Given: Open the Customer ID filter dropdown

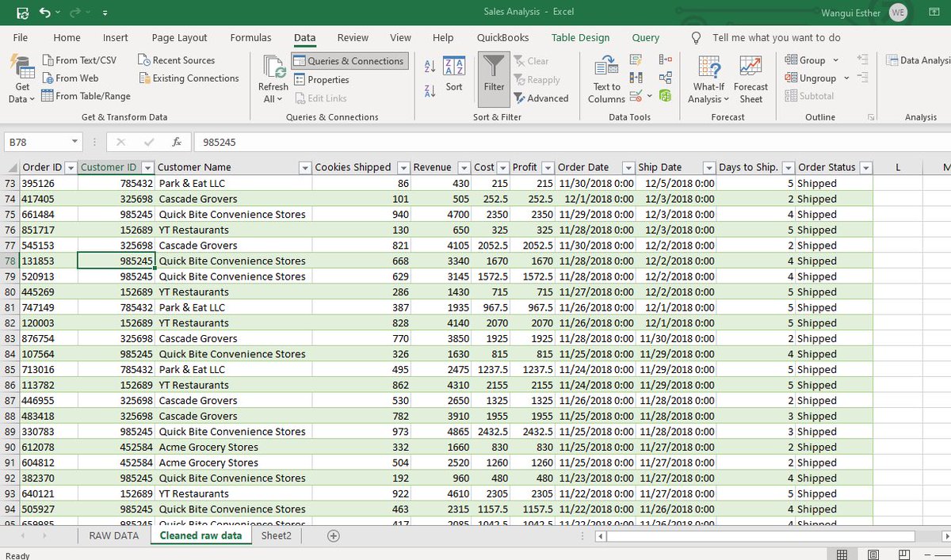Looking at the screenshot, I should 147,168.
